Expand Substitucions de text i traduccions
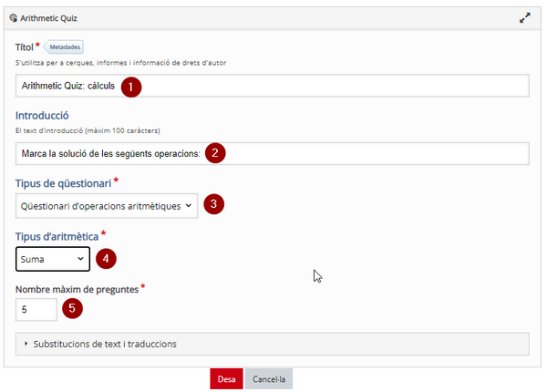Screen dimensions: 547x392 [272, 344]
